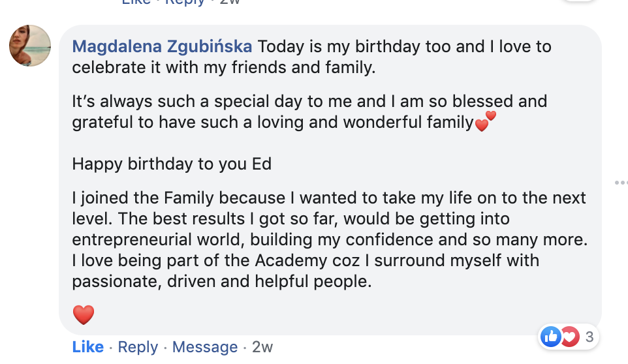Viewport: 628px width, 364px height.
Task: Click the red heart reaction icon
Action: (x=569, y=337)
